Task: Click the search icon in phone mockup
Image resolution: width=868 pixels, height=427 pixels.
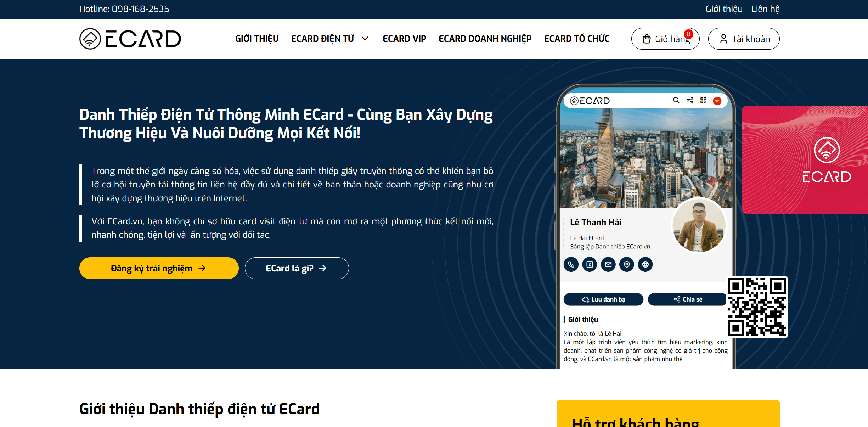Action: click(676, 101)
